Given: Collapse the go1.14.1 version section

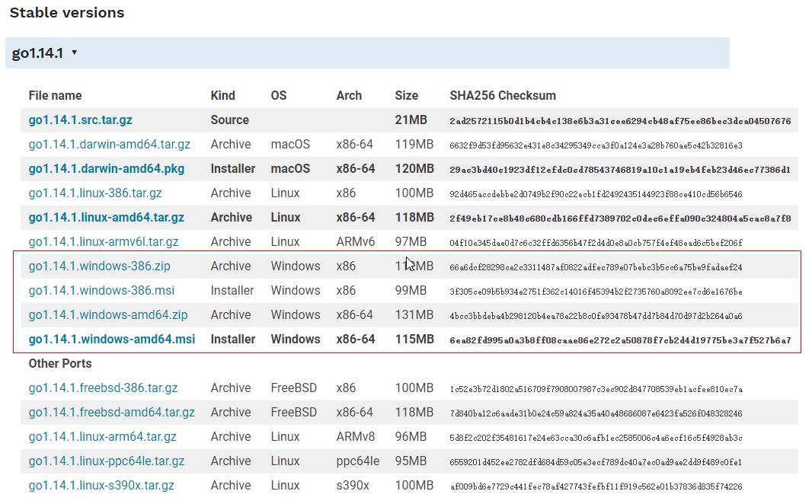Looking at the screenshot, I should click(45, 53).
